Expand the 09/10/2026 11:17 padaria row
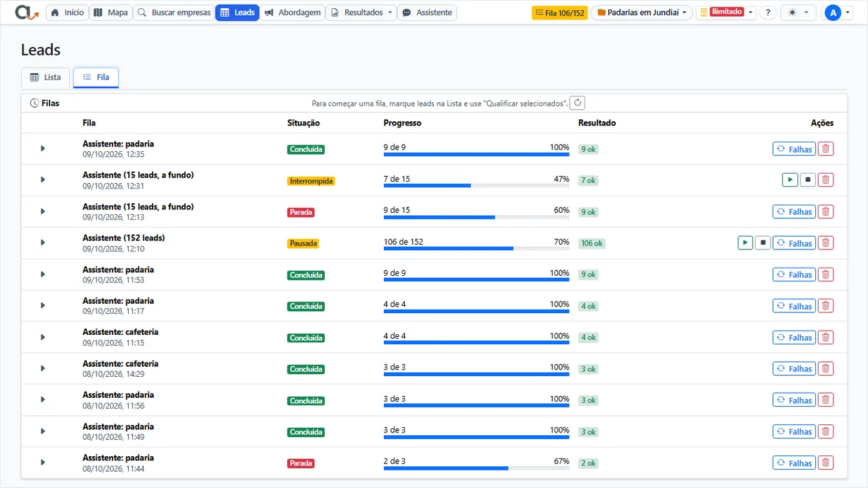 43,306
